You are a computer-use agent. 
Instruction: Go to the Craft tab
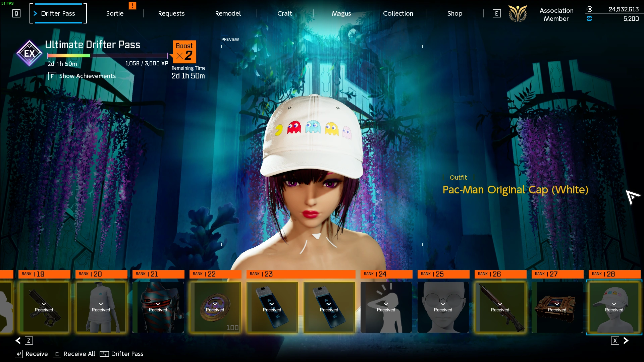coord(285,13)
